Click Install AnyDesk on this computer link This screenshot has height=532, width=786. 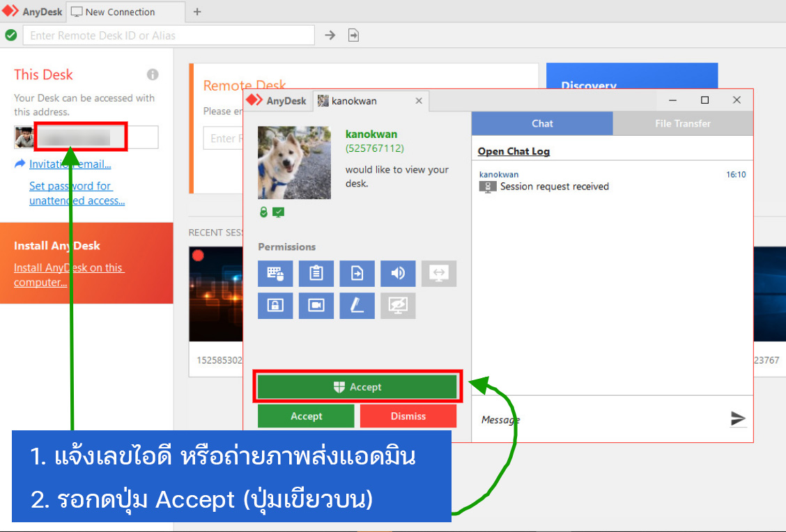(69, 274)
